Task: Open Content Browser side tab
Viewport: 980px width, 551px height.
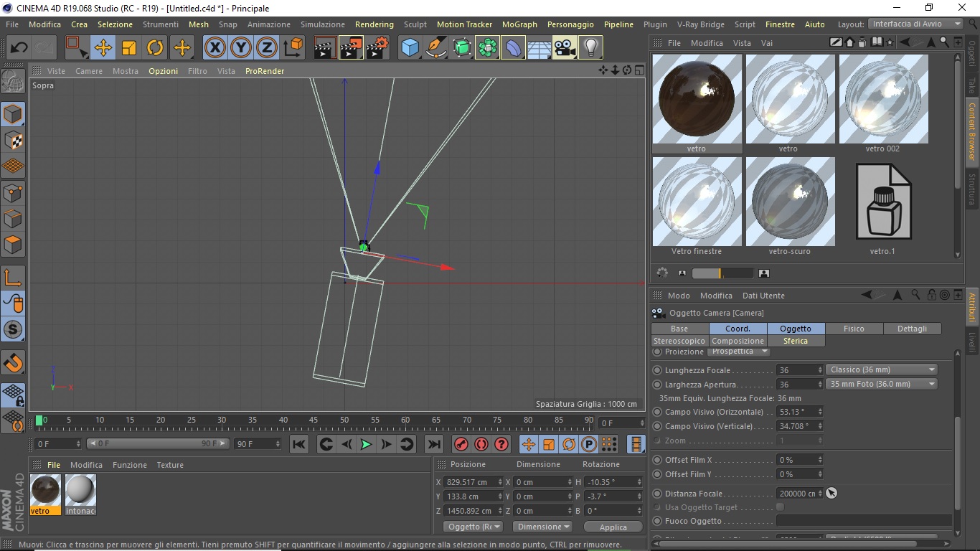Action: (972, 131)
